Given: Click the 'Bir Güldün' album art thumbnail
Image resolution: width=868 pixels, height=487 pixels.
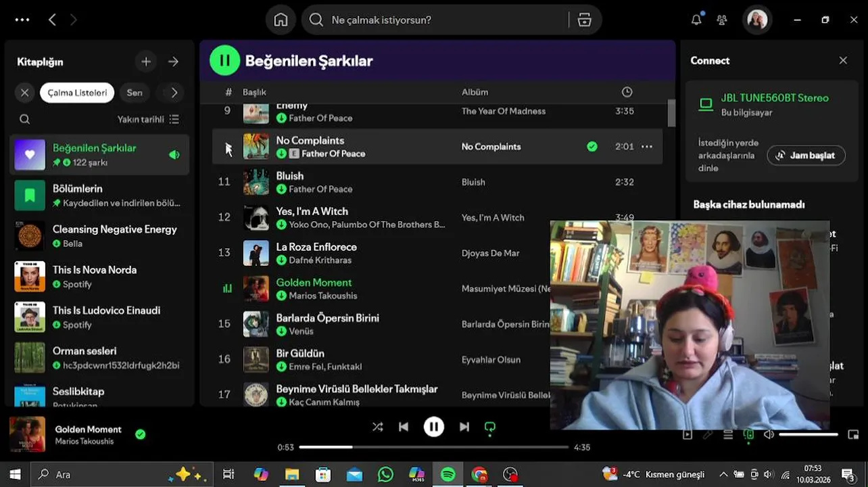Looking at the screenshot, I should [x=256, y=360].
